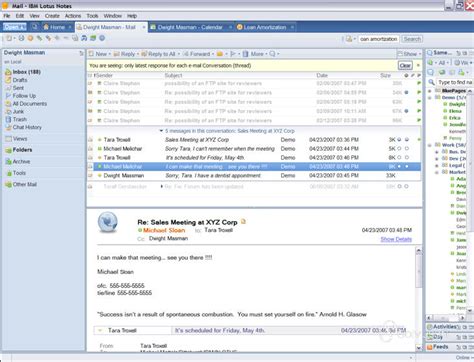Open the File menu
Image resolution: width=474 pixels, height=362 pixels.
[7, 16]
